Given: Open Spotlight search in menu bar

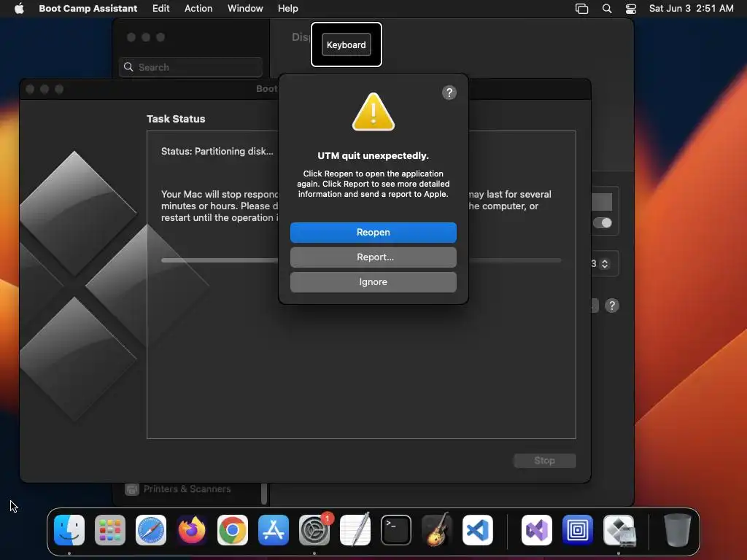Looking at the screenshot, I should pyautogui.click(x=607, y=9).
